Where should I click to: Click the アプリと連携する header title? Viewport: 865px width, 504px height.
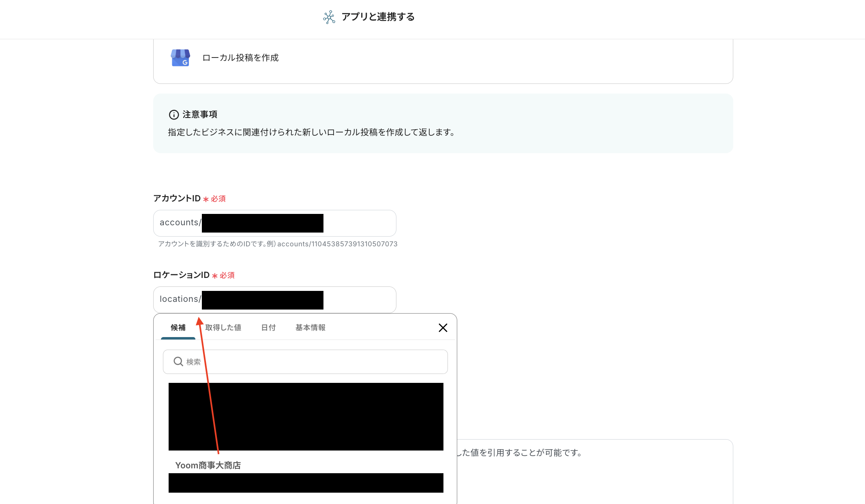pyautogui.click(x=378, y=17)
